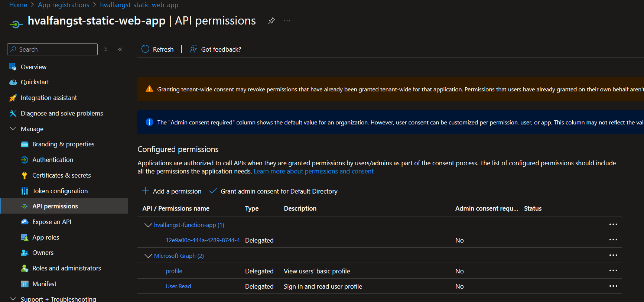Click the Owners people icon
This screenshot has height=302, width=644.
click(x=25, y=253)
